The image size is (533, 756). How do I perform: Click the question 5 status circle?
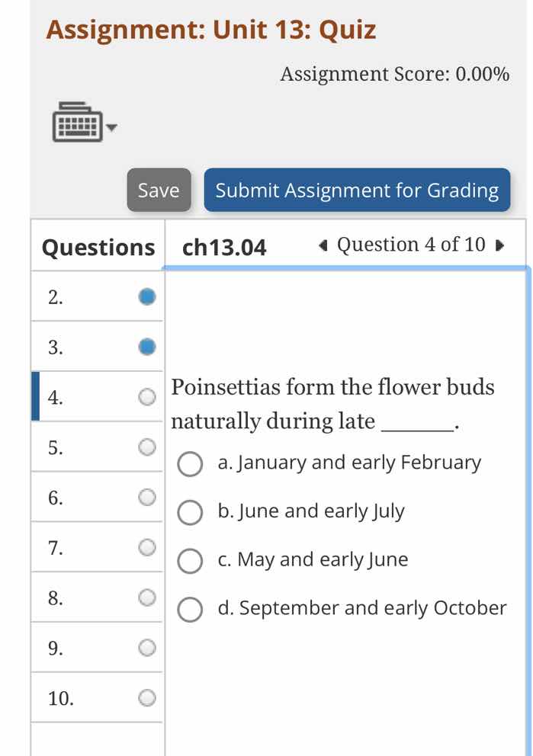point(147,447)
